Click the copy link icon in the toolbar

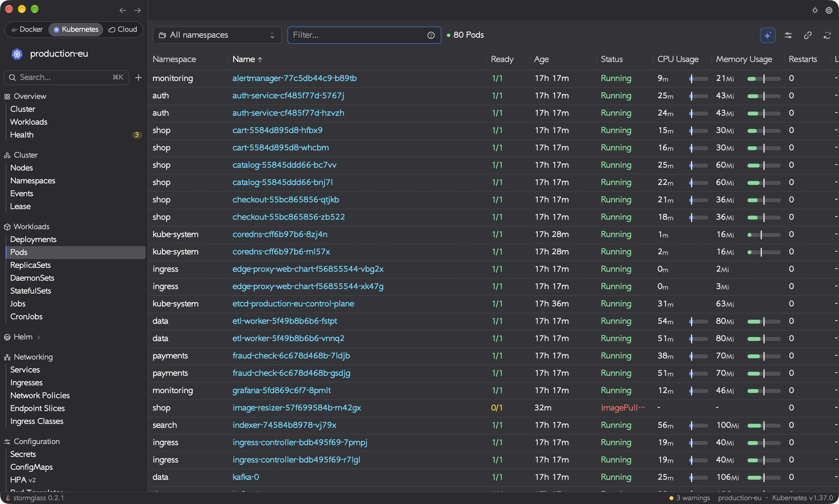click(808, 35)
